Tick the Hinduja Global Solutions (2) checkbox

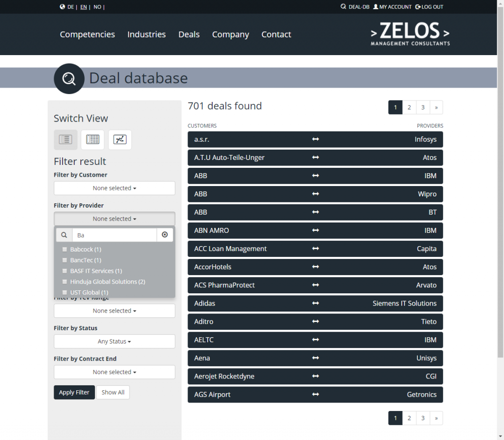pyautogui.click(x=64, y=282)
